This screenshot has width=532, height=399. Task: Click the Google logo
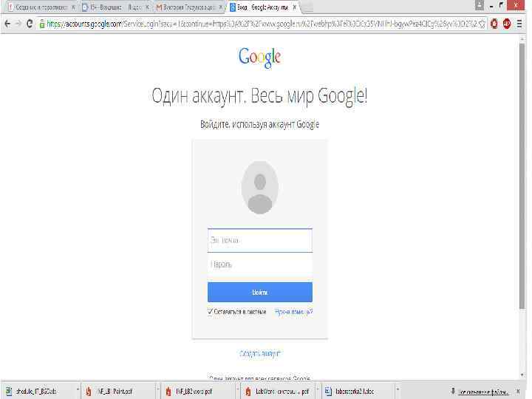[259, 57]
